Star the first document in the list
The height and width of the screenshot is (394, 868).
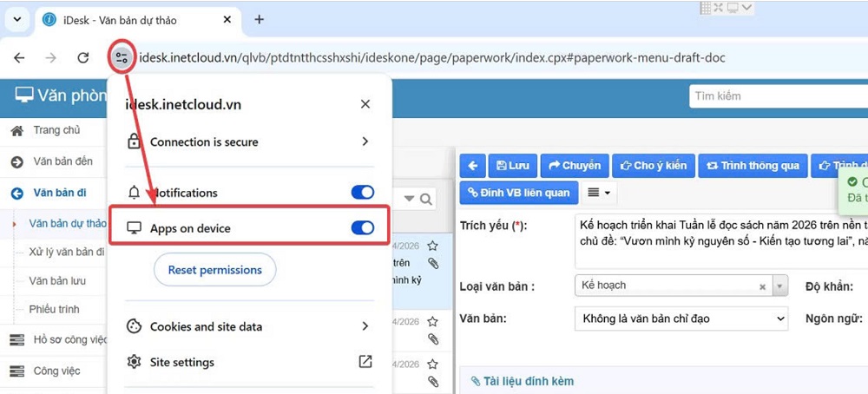[x=432, y=247]
